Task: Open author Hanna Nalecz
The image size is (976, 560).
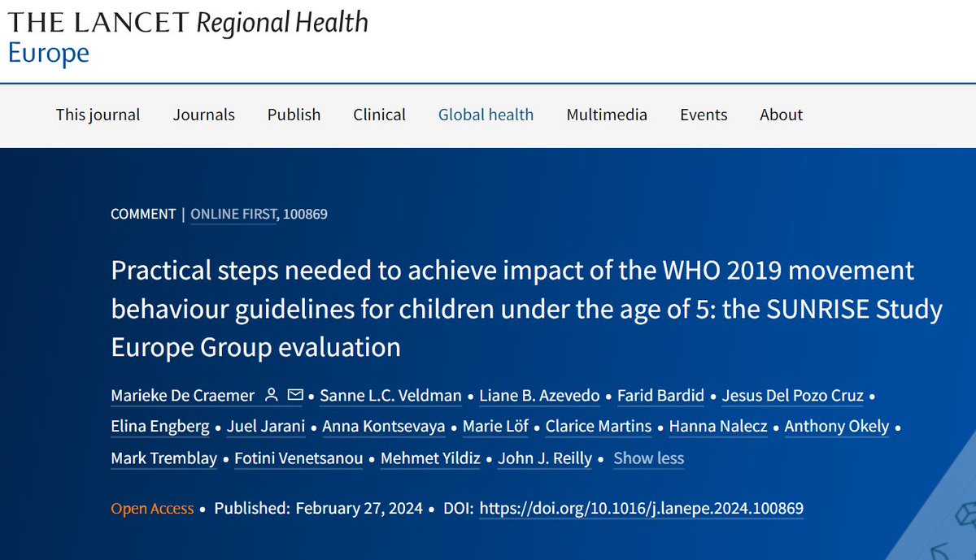Action: coord(718,427)
